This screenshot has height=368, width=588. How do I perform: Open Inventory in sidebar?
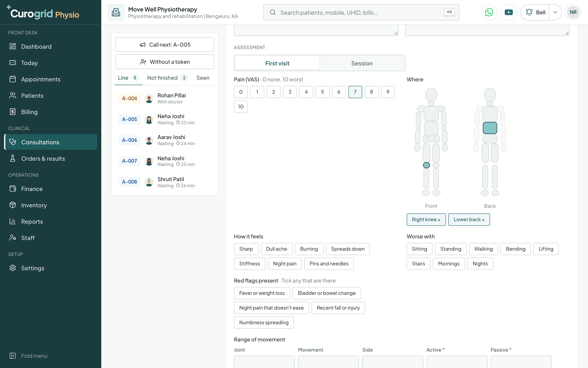tap(51, 205)
